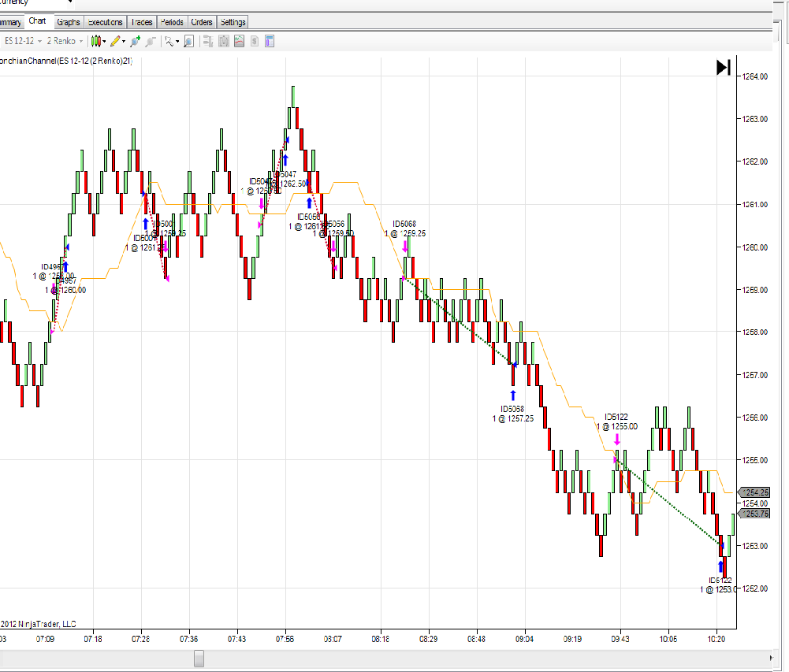Expand the drawing tools dropdown arrow
The width and height of the screenshot is (789, 672).
click(x=124, y=42)
